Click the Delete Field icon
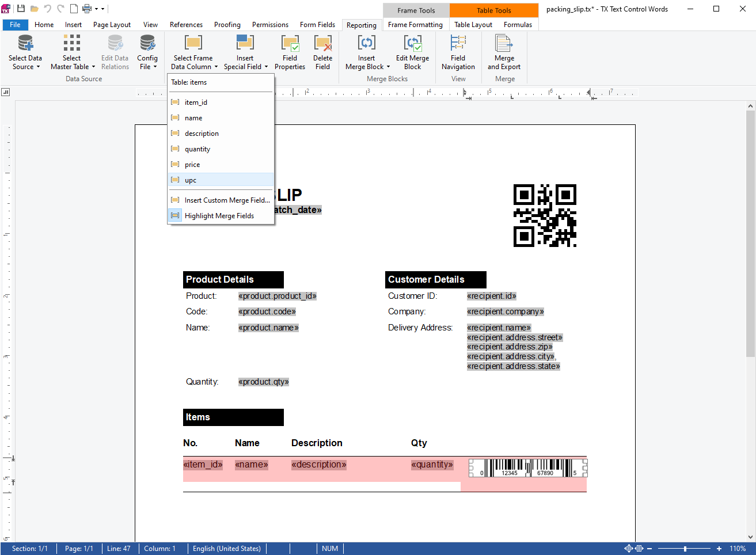 click(322, 44)
